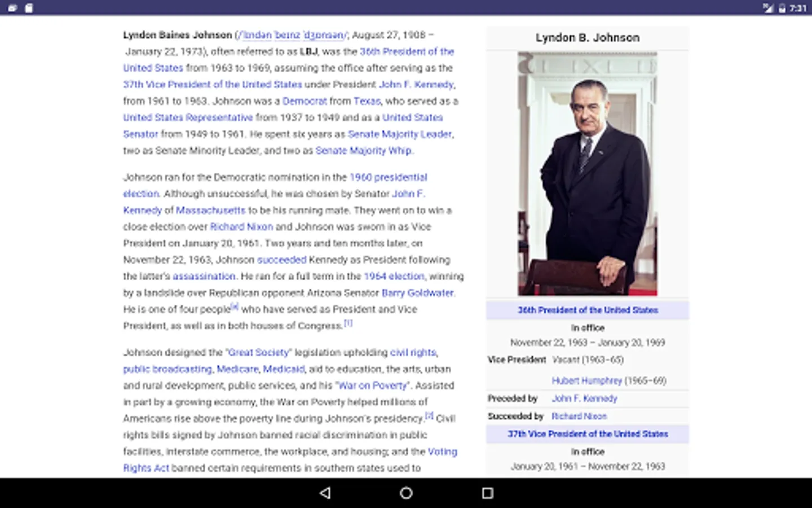Open the 'Voting' Rights Act link

443,452
